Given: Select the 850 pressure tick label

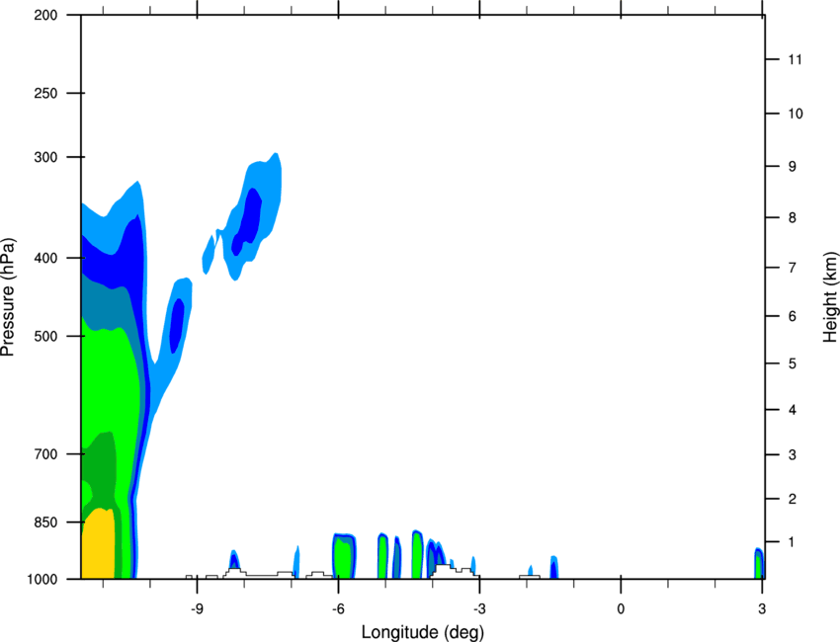Looking at the screenshot, I should tap(45, 522).
